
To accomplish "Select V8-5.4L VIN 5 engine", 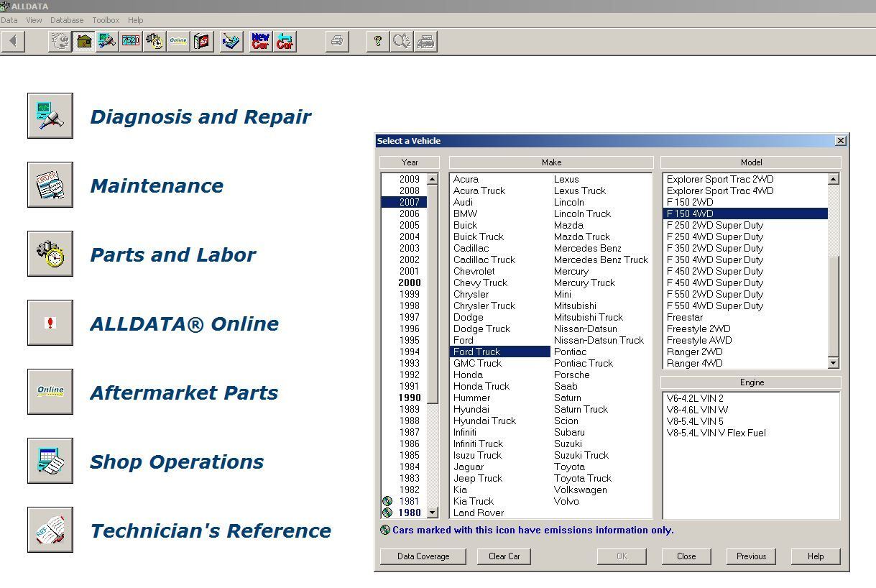I will click(695, 421).
